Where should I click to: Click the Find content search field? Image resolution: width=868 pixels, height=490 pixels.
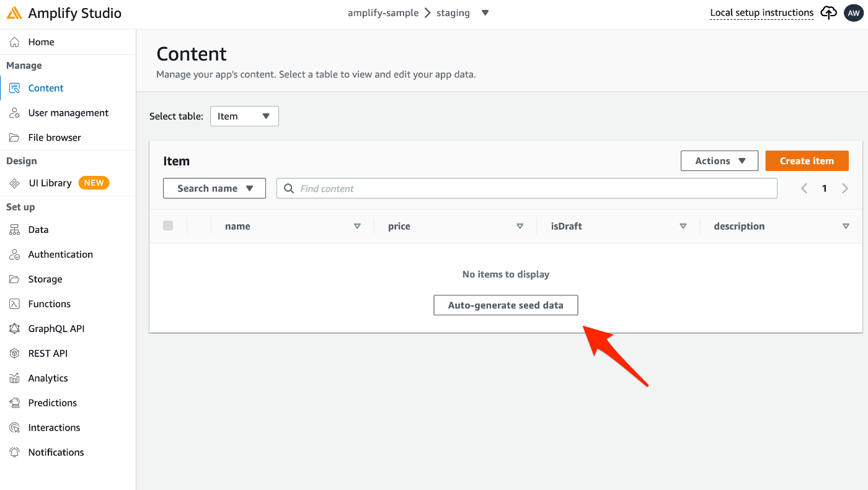point(526,188)
